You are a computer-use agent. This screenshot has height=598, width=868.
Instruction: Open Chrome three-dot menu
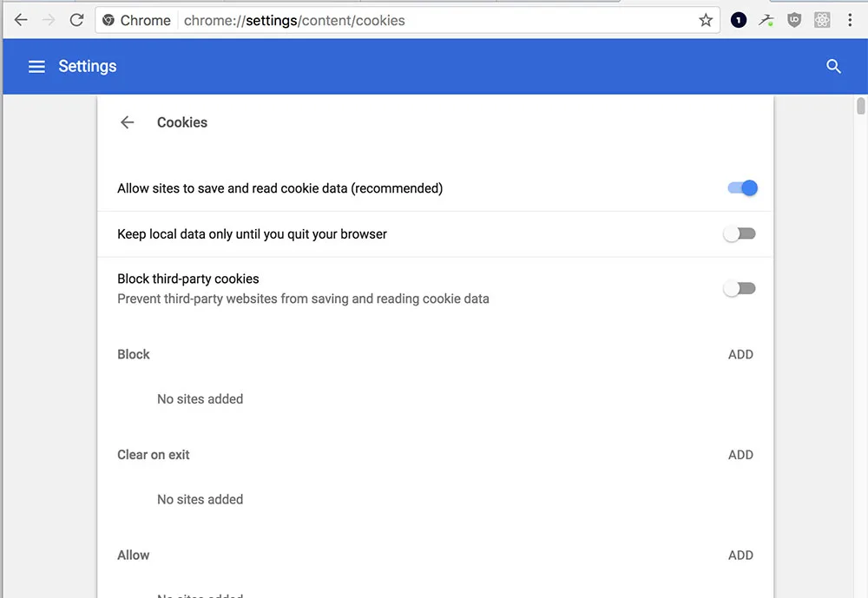pos(850,21)
